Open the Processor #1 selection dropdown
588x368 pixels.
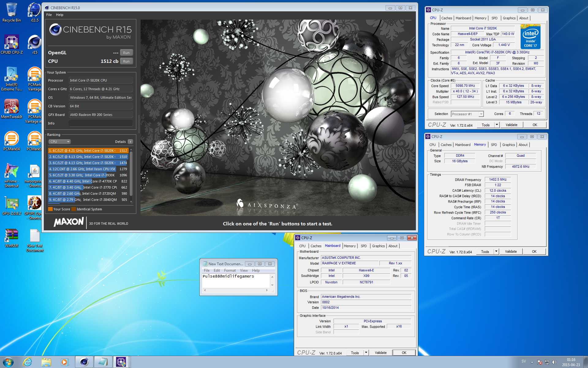467,114
